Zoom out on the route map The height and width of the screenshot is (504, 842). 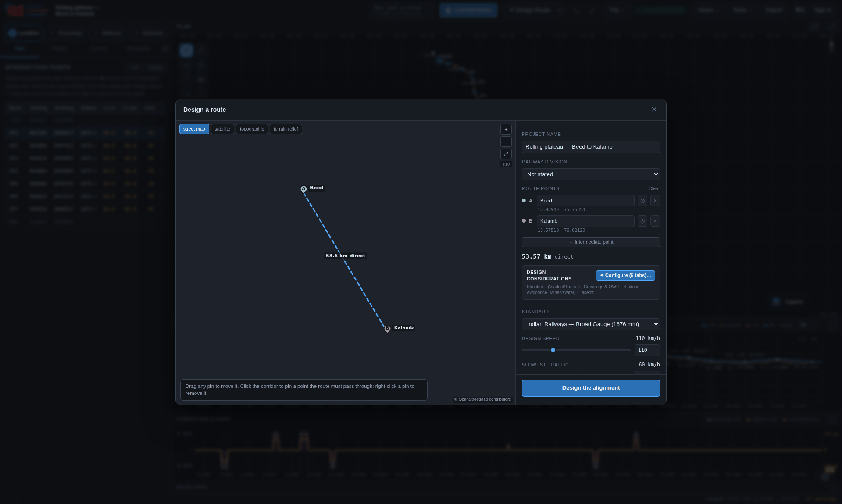[x=506, y=142]
